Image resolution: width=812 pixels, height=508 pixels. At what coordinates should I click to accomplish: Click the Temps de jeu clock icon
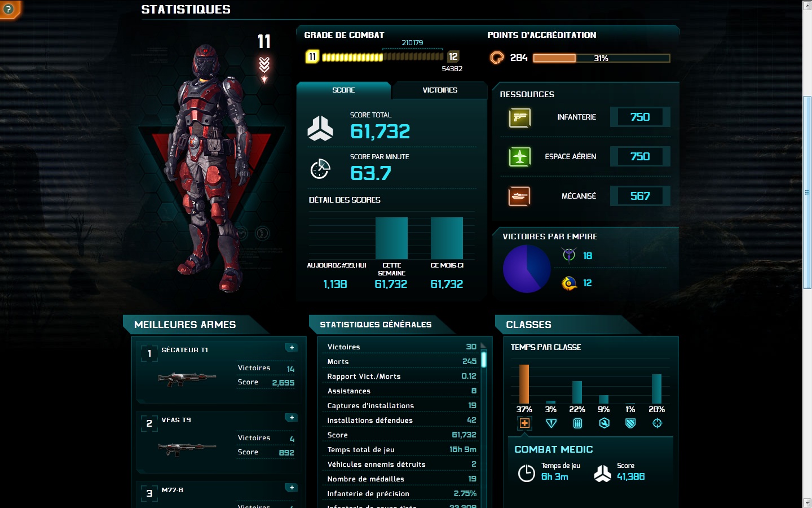click(527, 473)
